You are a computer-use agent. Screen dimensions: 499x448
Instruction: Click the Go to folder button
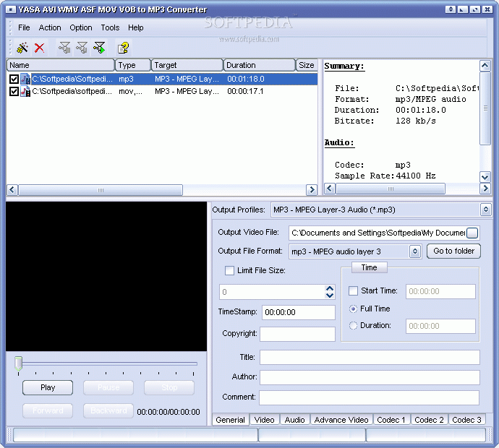(x=454, y=251)
